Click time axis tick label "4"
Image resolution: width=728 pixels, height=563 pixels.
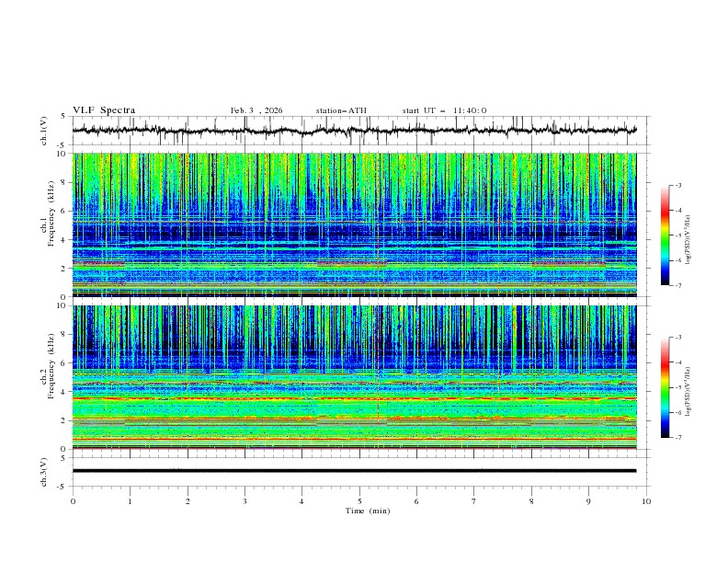[x=301, y=501]
